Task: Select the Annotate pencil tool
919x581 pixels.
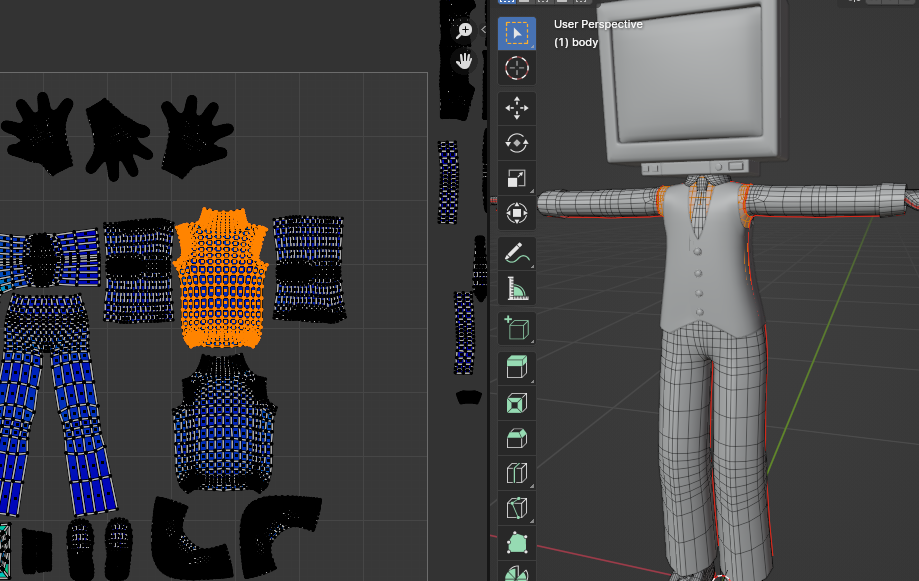Action: [x=516, y=253]
